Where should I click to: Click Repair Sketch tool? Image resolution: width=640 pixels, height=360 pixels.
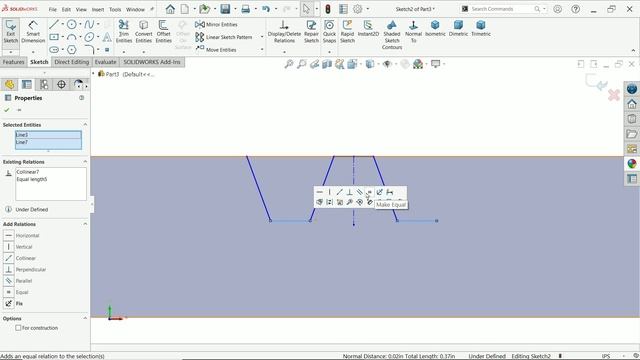pos(311,32)
